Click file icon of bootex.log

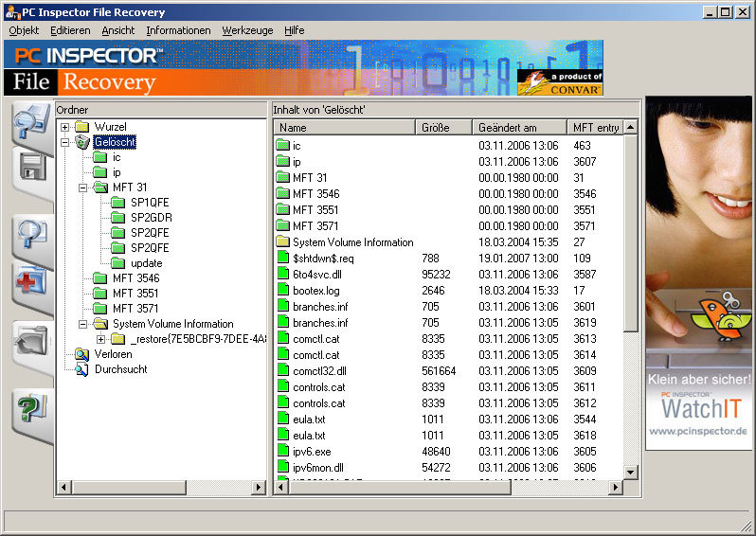[x=283, y=290]
